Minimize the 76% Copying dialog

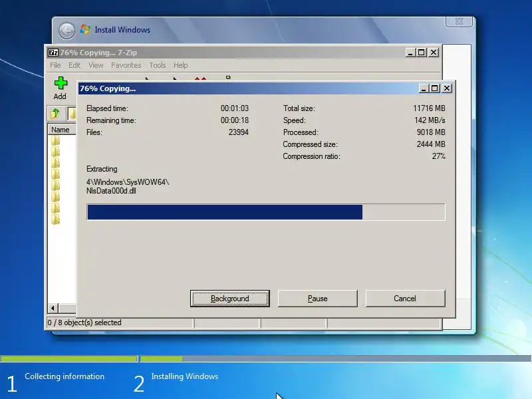point(423,88)
